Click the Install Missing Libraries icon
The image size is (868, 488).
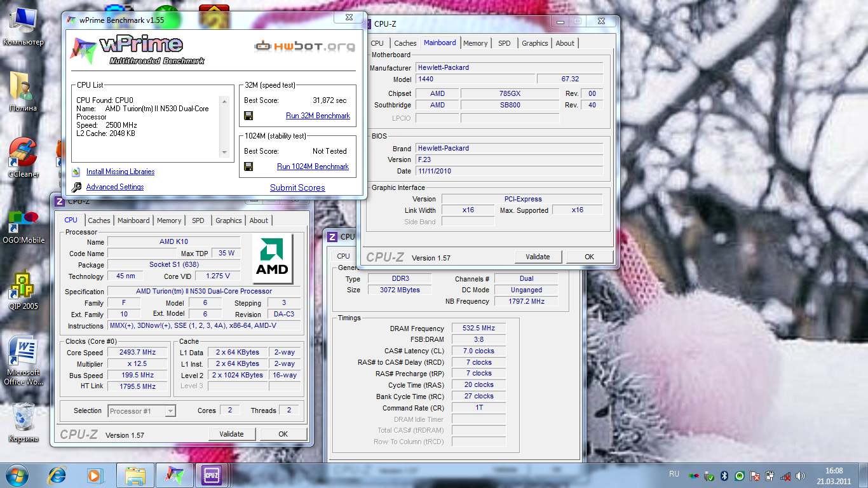(76, 172)
